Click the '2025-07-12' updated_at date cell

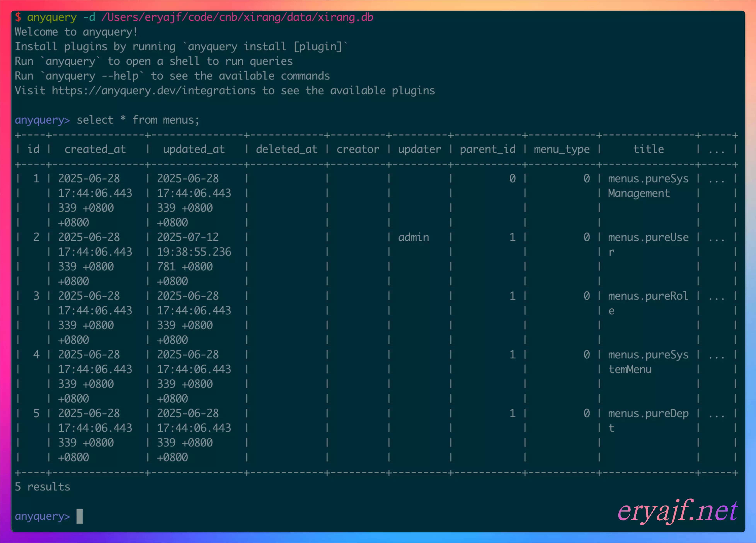tap(188, 237)
